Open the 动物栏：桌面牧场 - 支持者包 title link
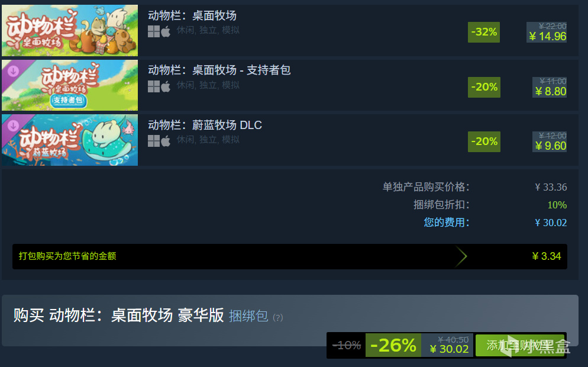Image resolution: width=588 pixels, height=367 pixels. (219, 70)
